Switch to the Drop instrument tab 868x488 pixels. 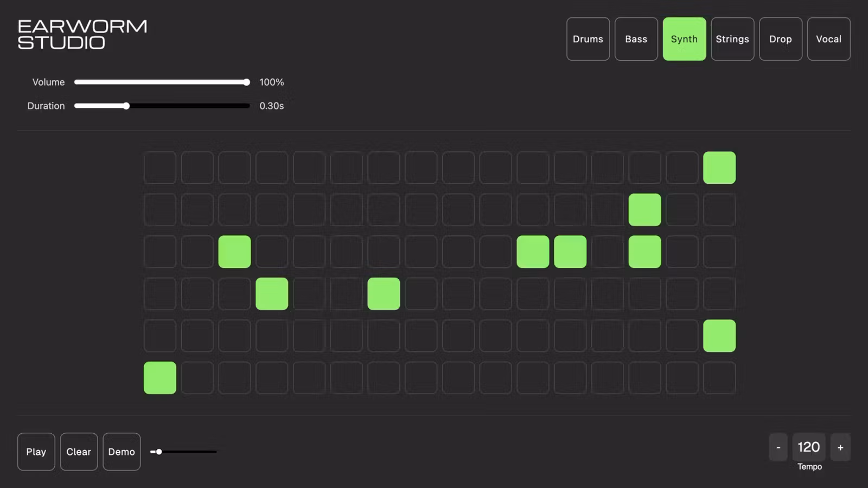pyautogui.click(x=780, y=39)
